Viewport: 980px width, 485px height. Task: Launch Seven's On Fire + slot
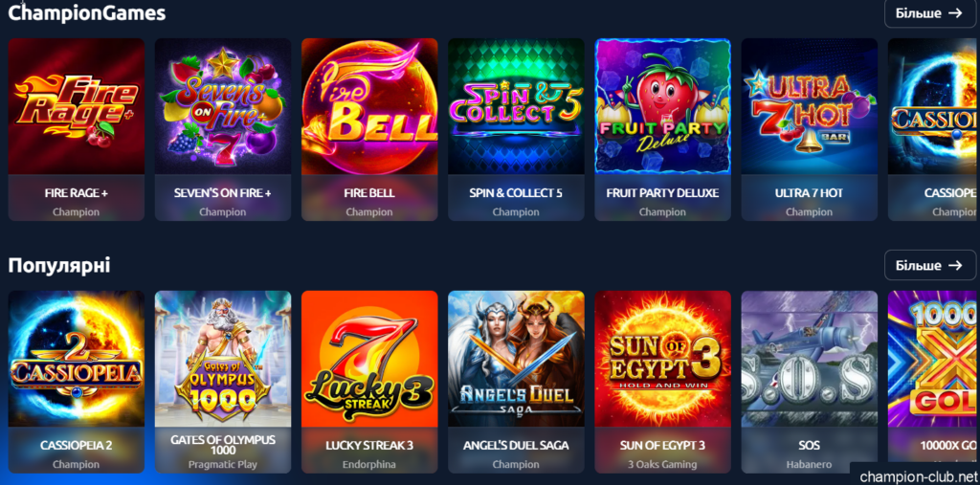tap(222, 106)
